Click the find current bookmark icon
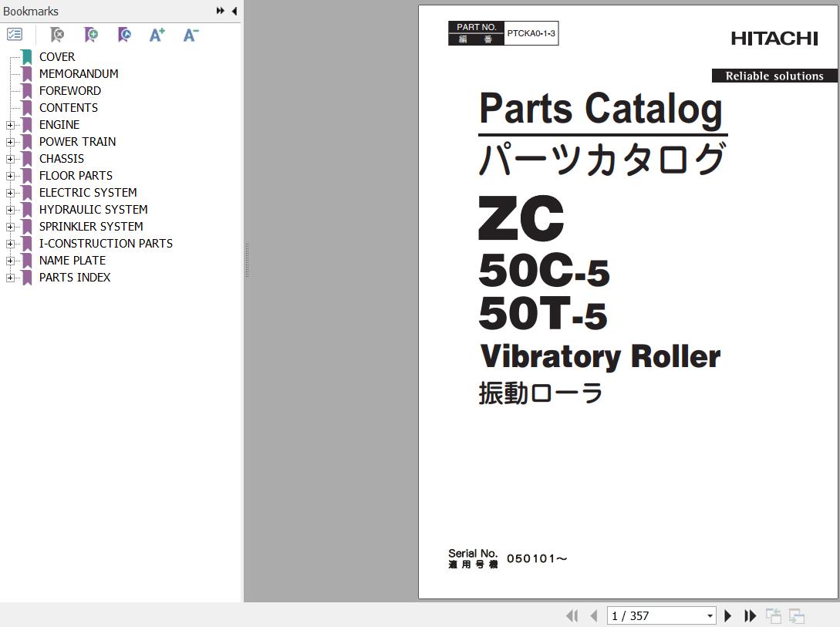The image size is (840, 627). [x=123, y=35]
